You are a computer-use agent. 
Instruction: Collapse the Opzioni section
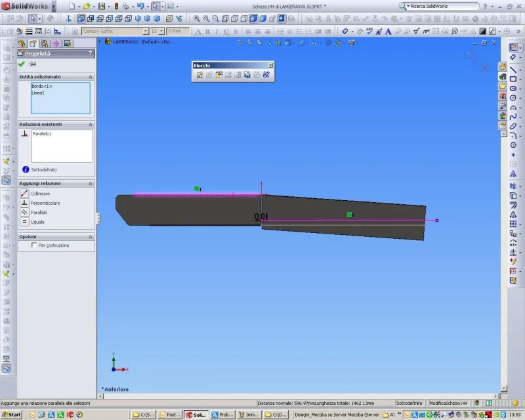[91, 237]
